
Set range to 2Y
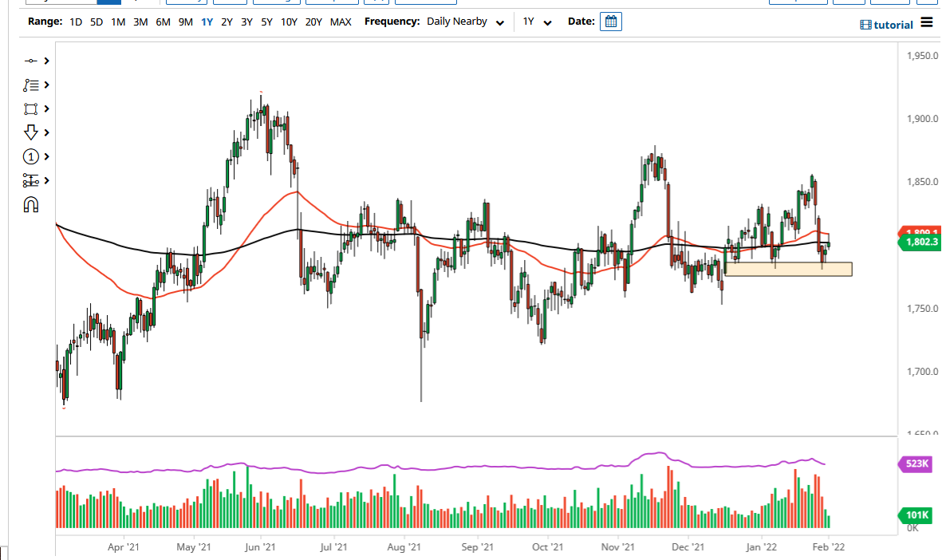pyautogui.click(x=227, y=22)
